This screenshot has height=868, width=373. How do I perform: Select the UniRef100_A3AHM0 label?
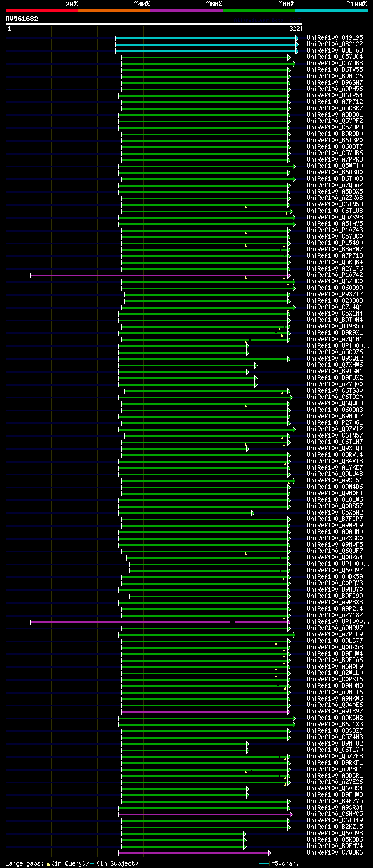coord(335,531)
